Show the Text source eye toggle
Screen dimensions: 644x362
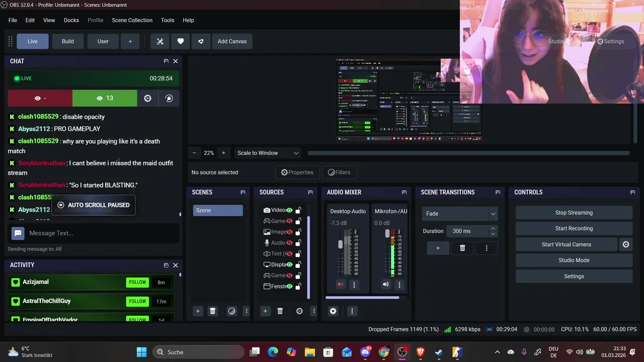point(289,254)
